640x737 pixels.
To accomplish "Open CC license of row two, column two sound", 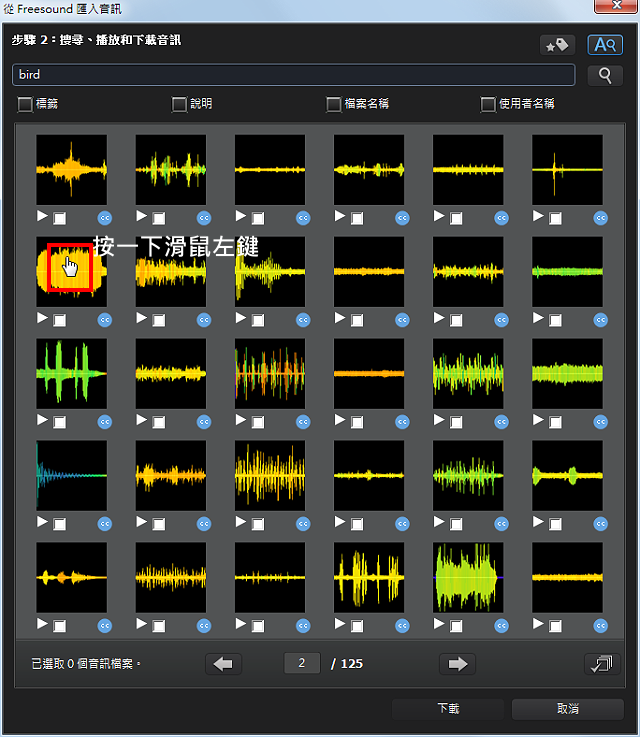I will 204,320.
